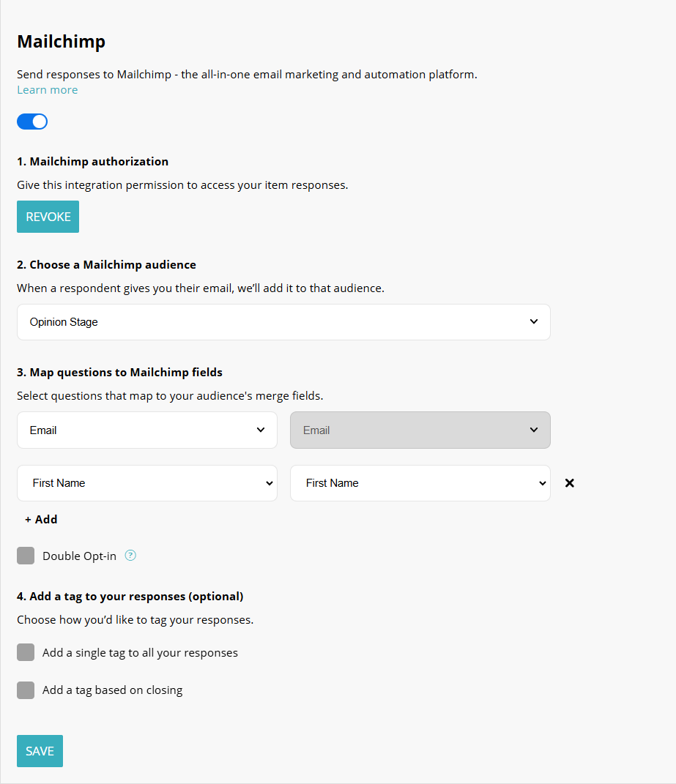676x784 pixels.
Task: Open the disabled Email merge field dropdown
Action: coord(420,430)
